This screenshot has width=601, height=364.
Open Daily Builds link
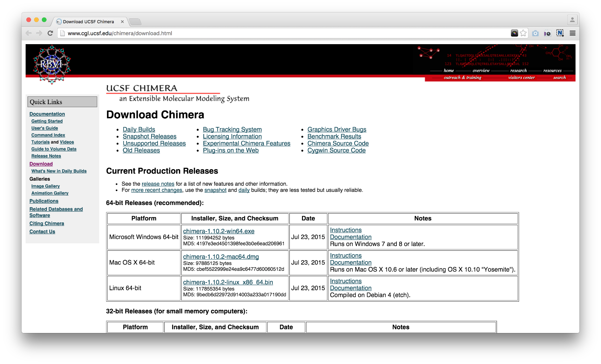139,129
